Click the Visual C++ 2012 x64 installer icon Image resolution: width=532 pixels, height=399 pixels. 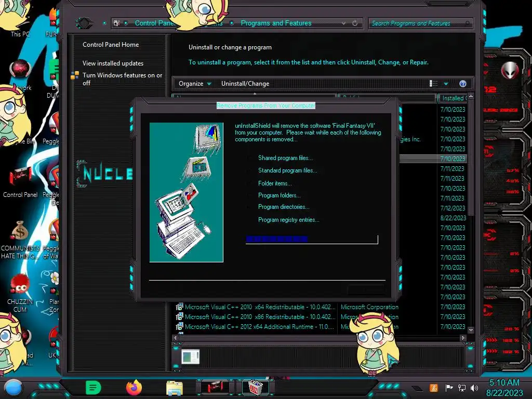[x=179, y=327]
